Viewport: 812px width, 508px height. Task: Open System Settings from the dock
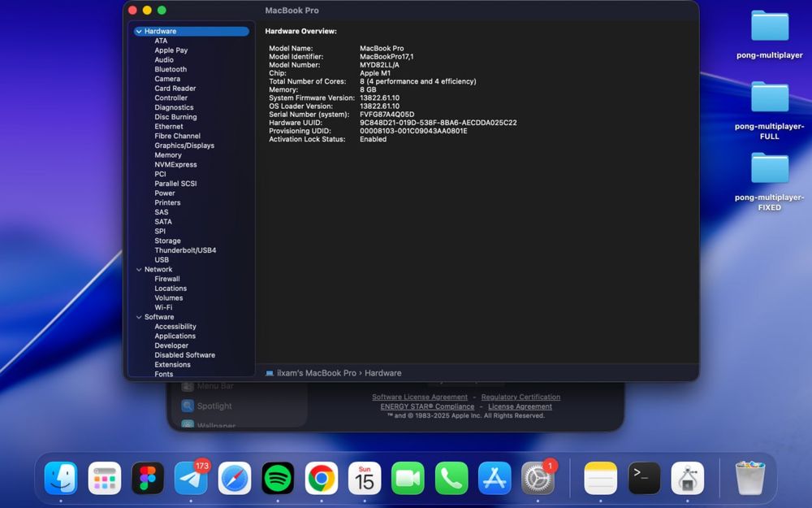coord(538,478)
